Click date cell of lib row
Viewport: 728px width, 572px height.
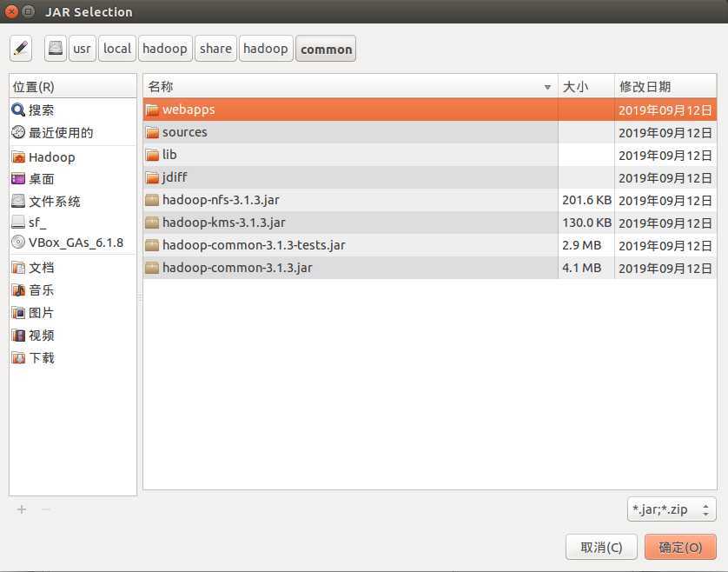pyautogui.click(x=665, y=156)
